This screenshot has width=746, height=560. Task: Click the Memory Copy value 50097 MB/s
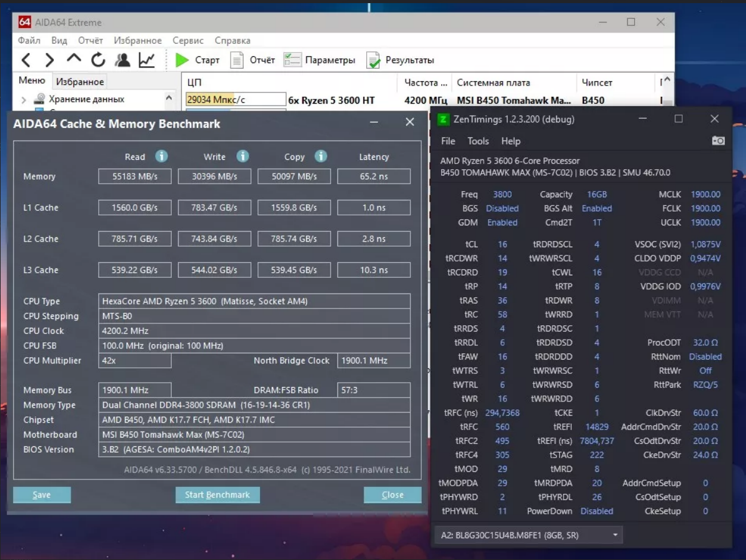tap(294, 177)
